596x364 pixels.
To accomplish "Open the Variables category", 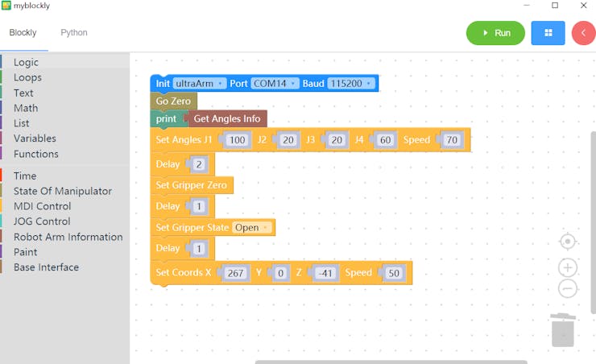I will coord(64,139).
